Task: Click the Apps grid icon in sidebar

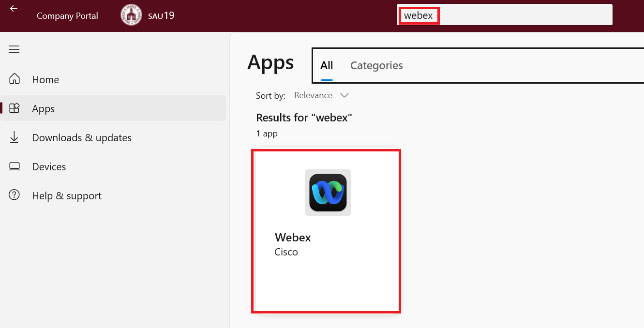Action: coord(15,108)
